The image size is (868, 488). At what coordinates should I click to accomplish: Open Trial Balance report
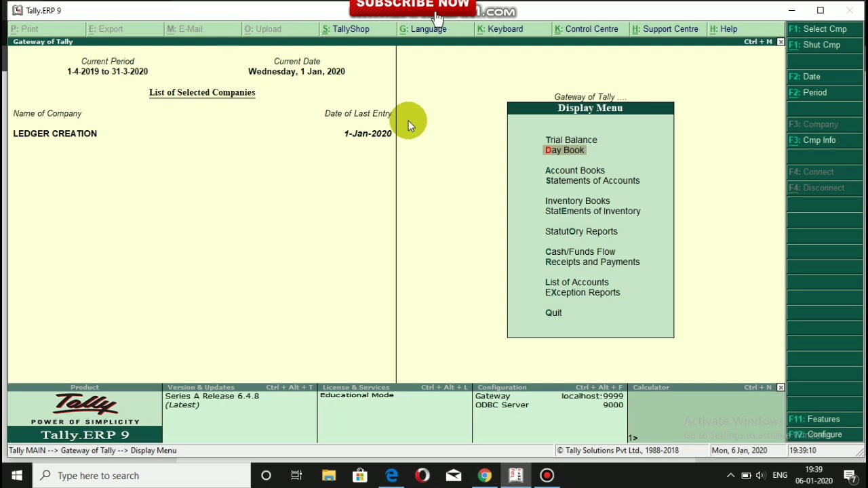coord(571,140)
